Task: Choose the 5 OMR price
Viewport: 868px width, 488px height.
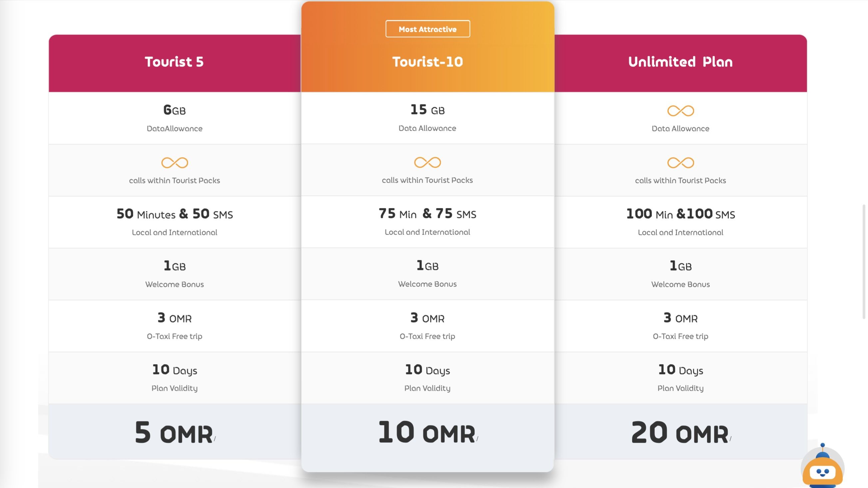Action: tap(175, 432)
